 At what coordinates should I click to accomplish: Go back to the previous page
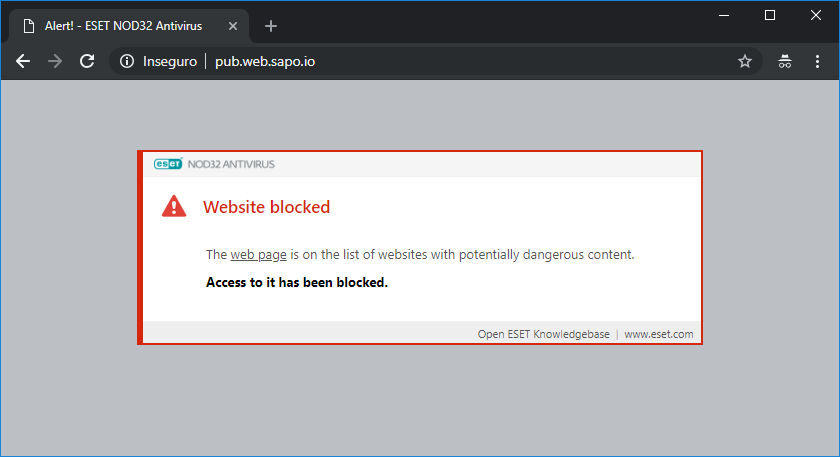coord(24,61)
